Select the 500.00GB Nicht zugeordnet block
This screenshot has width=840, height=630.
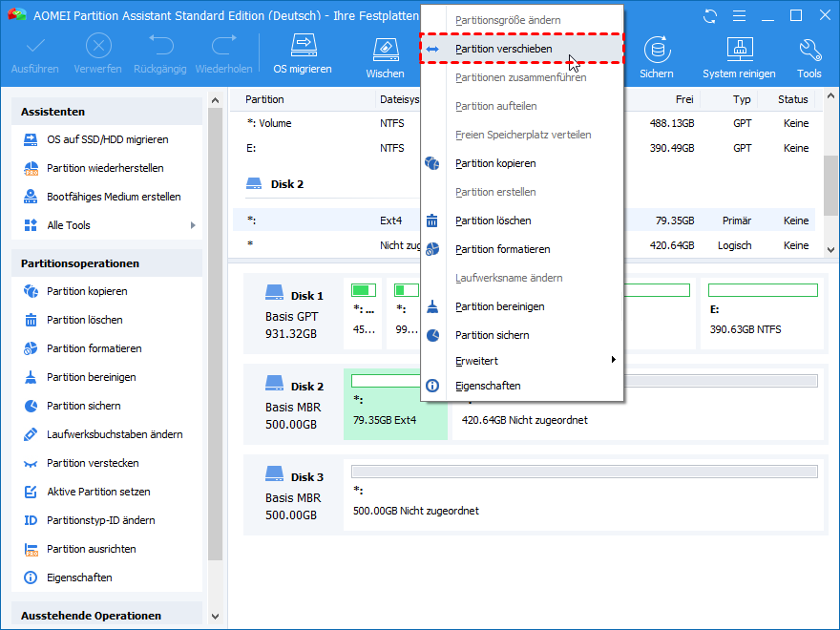(x=583, y=495)
